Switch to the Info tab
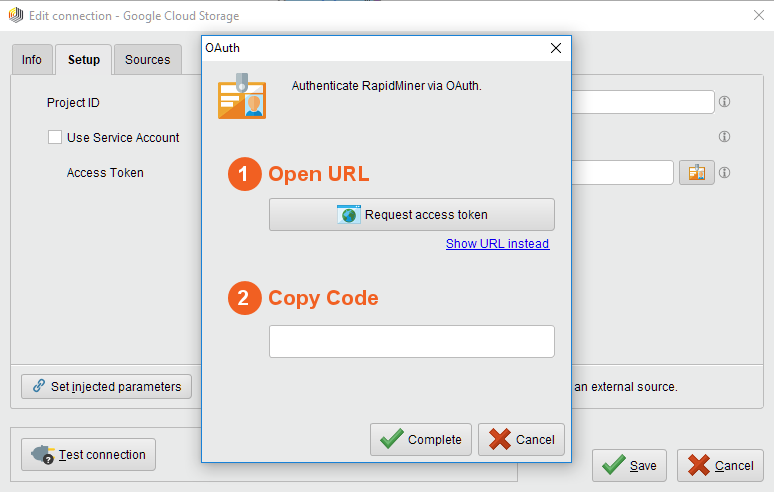 (x=32, y=60)
